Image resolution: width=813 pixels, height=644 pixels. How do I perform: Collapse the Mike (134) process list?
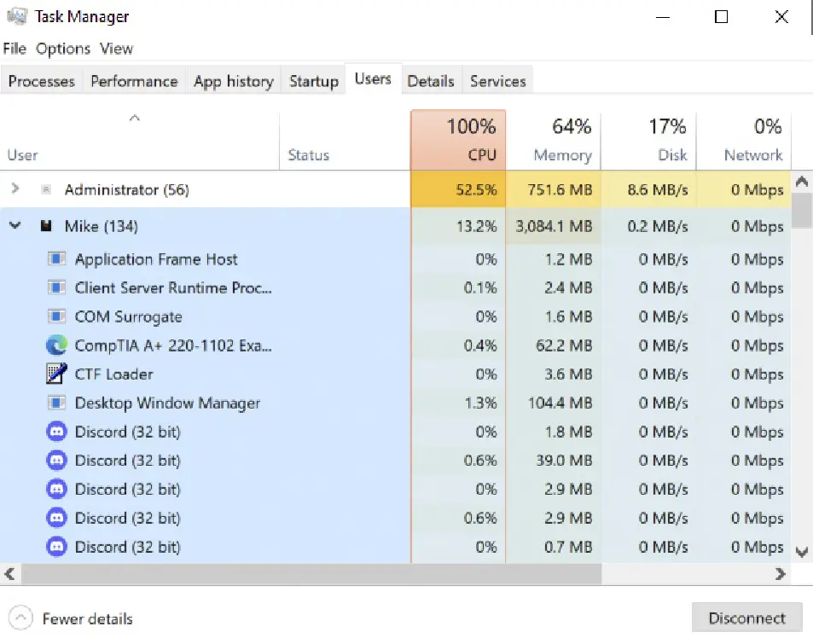pos(15,226)
